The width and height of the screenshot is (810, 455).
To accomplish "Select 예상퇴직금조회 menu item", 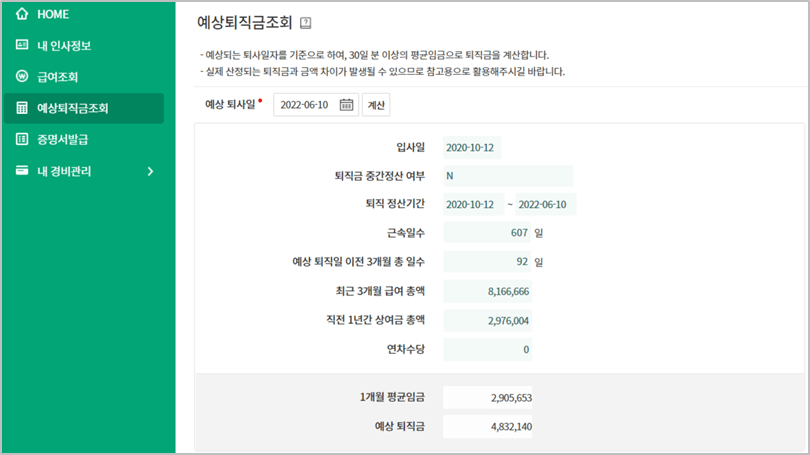I will (83, 108).
